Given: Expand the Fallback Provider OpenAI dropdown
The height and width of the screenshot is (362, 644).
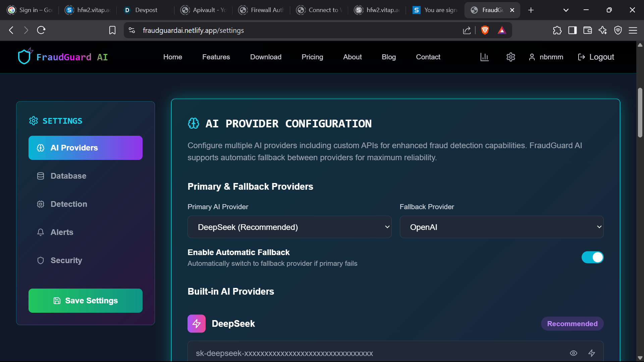Looking at the screenshot, I should [501, 227].
